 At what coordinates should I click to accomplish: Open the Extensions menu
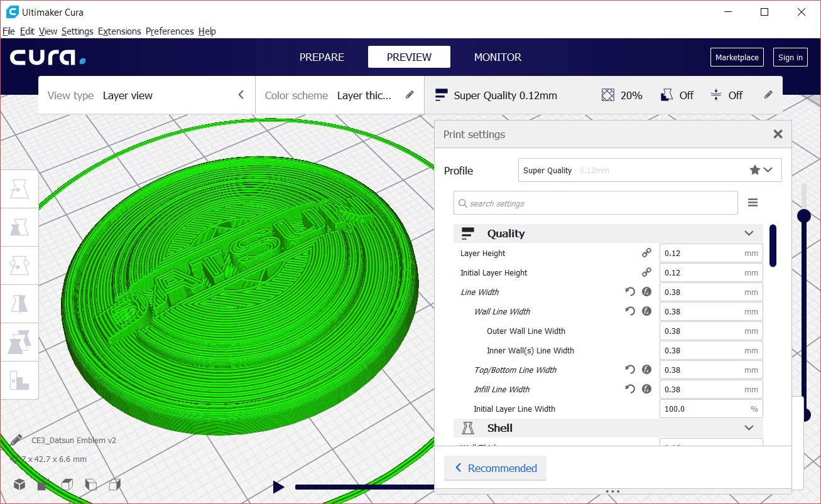click(x=119, y=31)
